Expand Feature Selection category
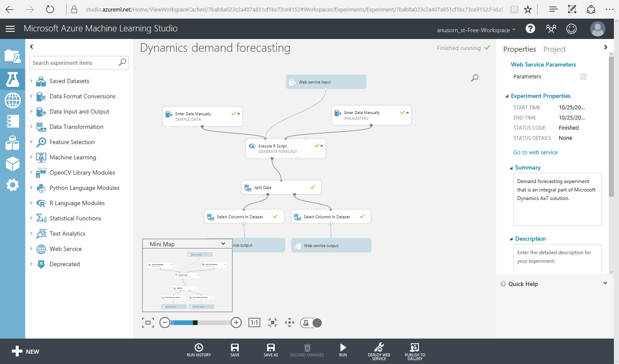 pyautogui.click(x=31, y=142)
